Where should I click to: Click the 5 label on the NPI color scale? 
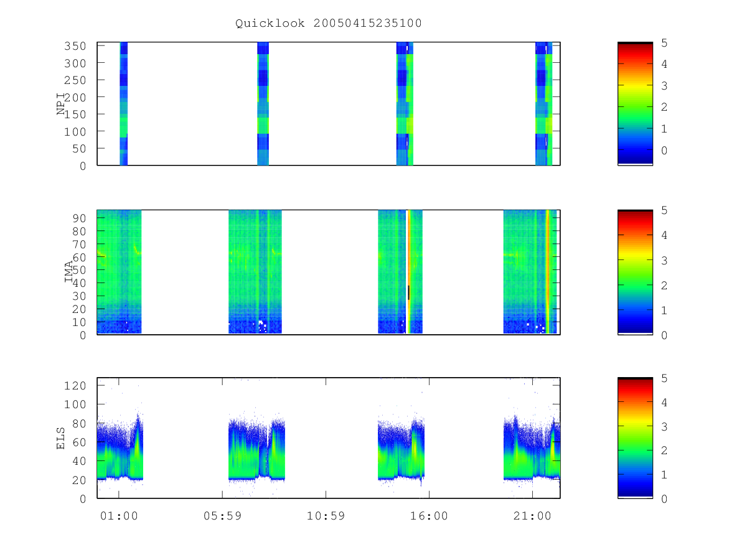tap(665, 43)
